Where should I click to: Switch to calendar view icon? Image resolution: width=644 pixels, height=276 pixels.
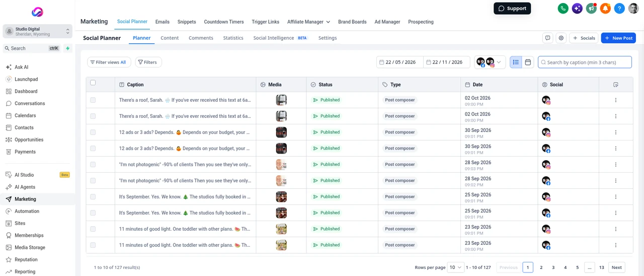[x=528, y=62]
